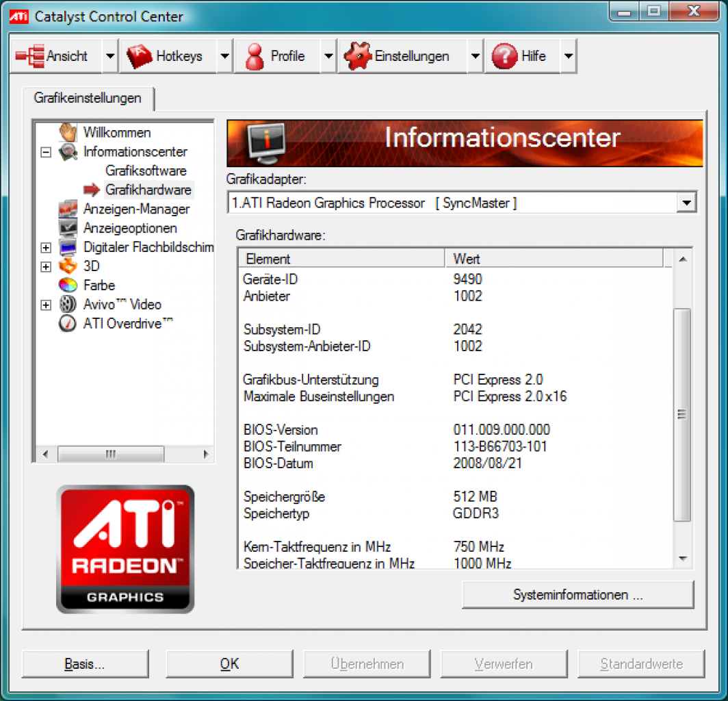Screen dimensions: 728x701
Task: Open the Hotkeys dropdown arrow
Action: click(224, 56)
